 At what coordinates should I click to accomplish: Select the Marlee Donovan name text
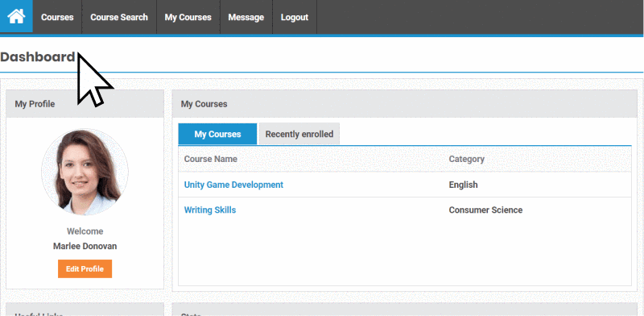click(x=85, y=246)
